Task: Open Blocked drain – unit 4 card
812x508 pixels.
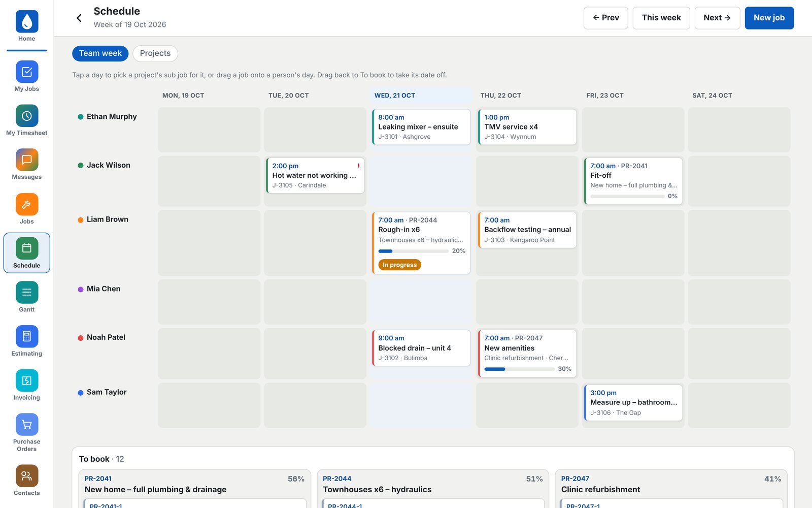Action: point(421,348)
